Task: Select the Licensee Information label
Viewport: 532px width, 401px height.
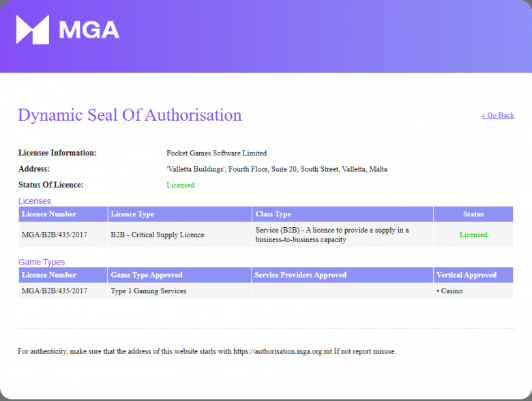Action: coord(57,153)
